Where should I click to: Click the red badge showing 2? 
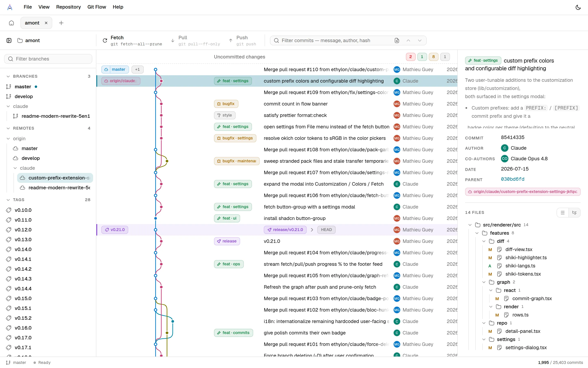tap(410, 57)
